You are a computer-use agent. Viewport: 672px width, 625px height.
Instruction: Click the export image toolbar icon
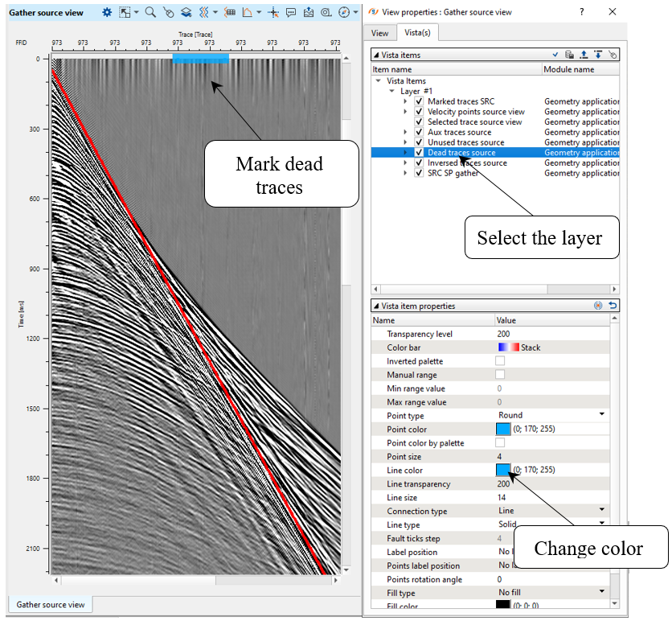click(x=309, y=13)
